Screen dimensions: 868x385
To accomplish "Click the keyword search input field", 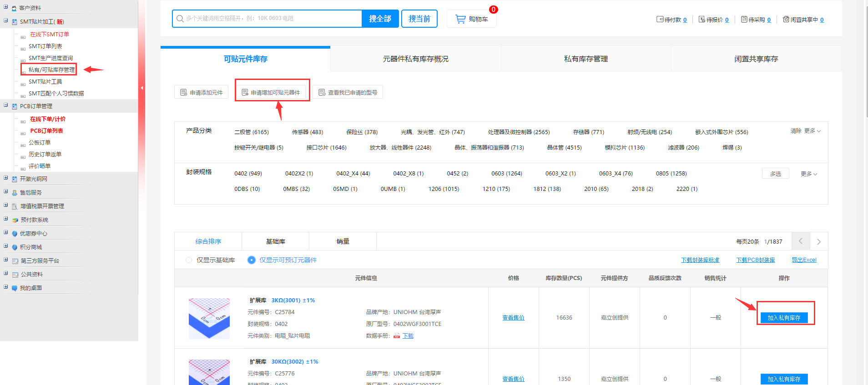I will (x=267, y=19).
